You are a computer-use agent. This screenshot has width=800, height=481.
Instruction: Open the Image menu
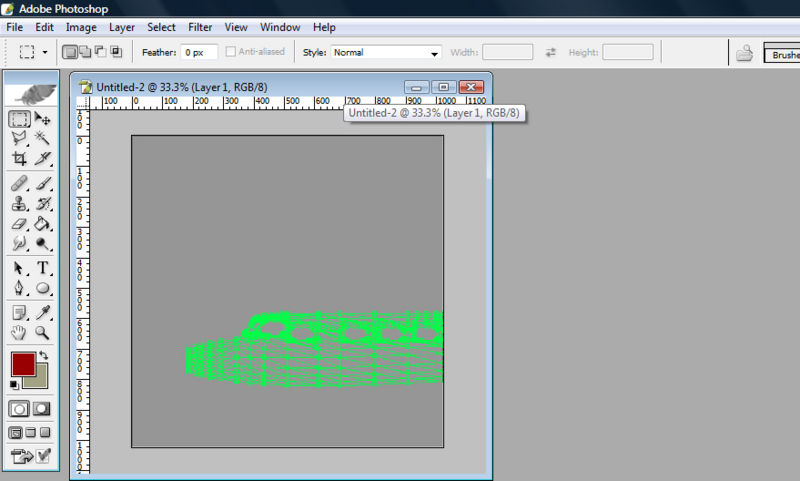click(81, 27)
